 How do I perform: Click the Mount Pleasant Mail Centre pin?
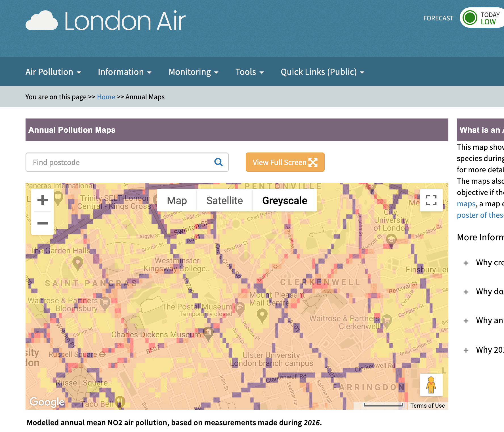pyautogui.click(x=262, y=315)
